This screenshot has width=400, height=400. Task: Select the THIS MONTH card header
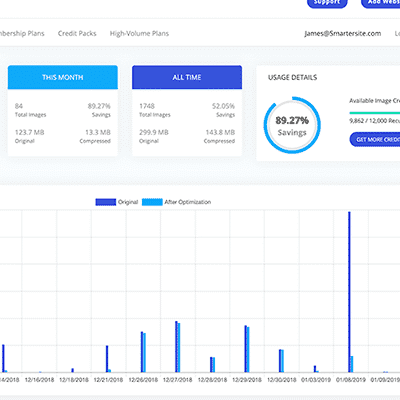(63, 77)
